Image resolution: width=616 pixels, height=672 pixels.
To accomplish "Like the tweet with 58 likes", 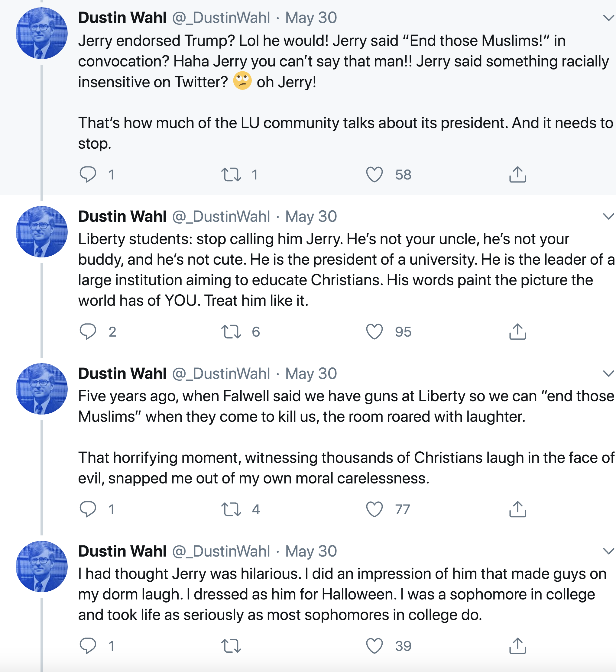I will (x=374, y=174).
